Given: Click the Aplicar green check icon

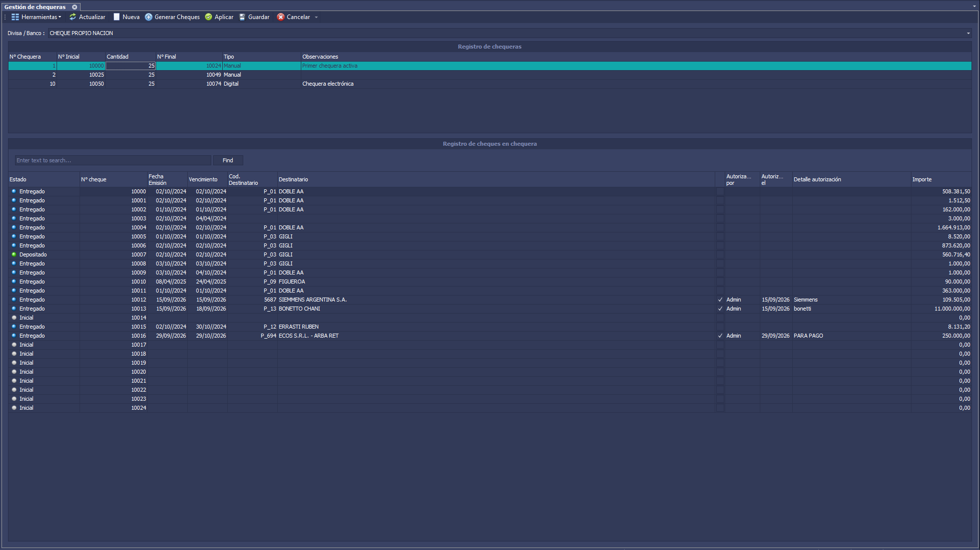Looking at the screenshot, I should pos(209,17).
